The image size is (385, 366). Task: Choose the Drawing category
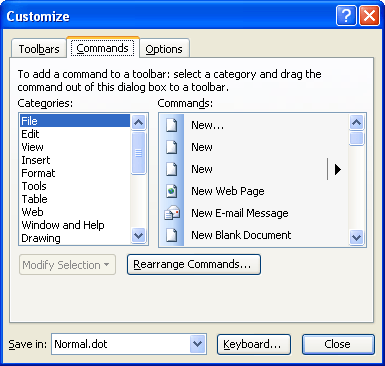click(x=75, y=238)
